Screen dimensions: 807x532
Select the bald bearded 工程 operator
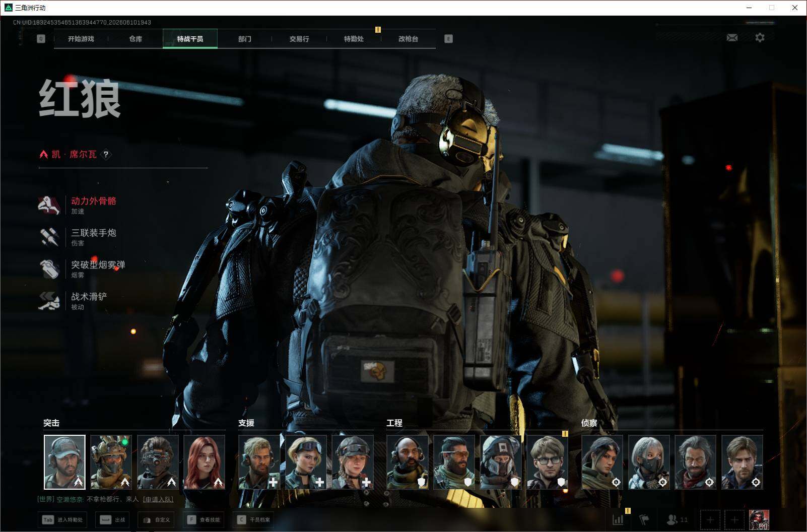pos(408,462)
